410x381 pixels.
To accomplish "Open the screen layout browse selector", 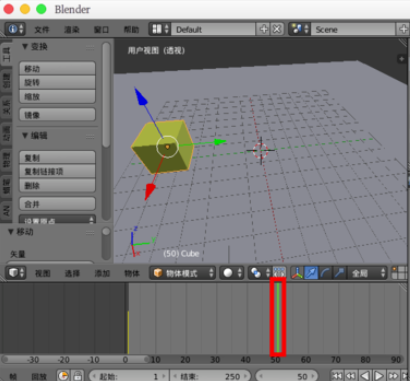I will [x=160, y=29].
